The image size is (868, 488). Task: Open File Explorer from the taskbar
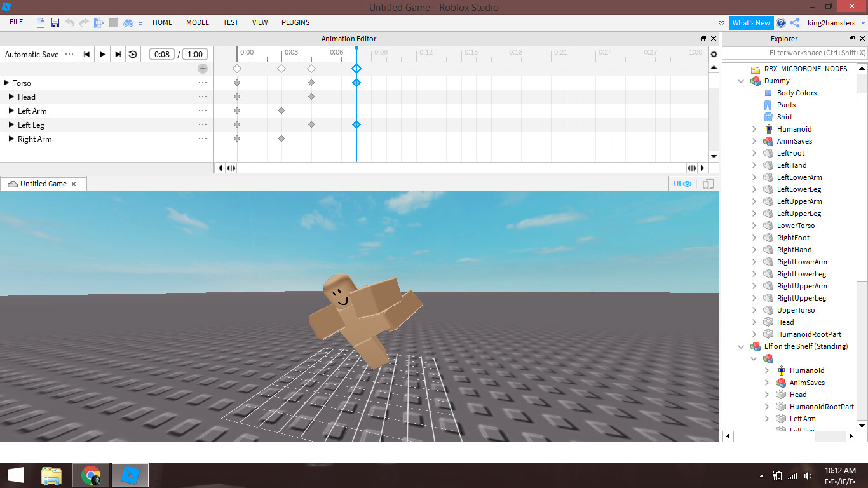[x=51, y=475]
